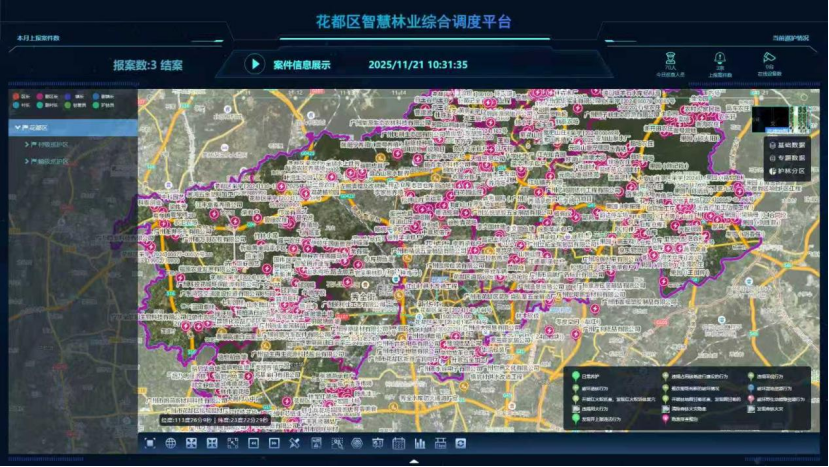
Task: Collapse the 花都区 tree node
Action: point(19,128)
